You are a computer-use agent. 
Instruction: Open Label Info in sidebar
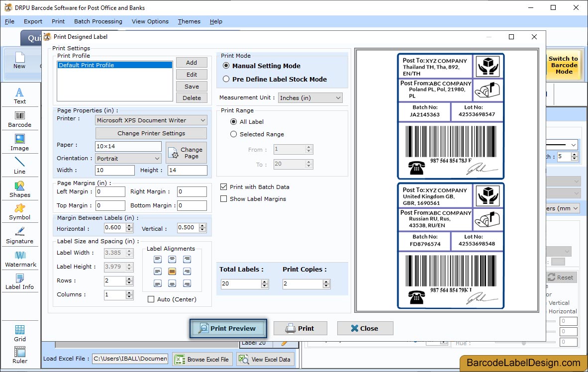tap(19, 281)
